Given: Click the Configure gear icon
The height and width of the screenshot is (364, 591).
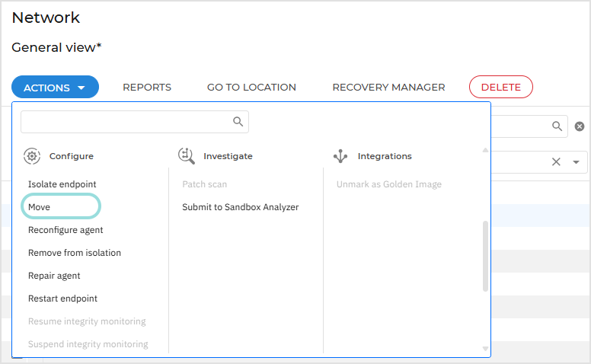Looking at the screenshot, I should pos(31,156).
